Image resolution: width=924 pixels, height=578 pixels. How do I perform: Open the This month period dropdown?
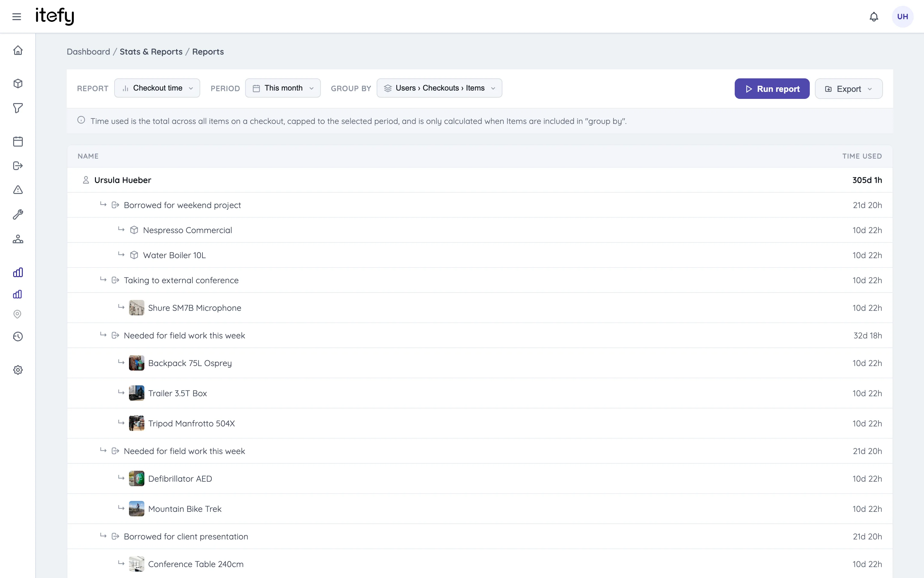(283, 88)
